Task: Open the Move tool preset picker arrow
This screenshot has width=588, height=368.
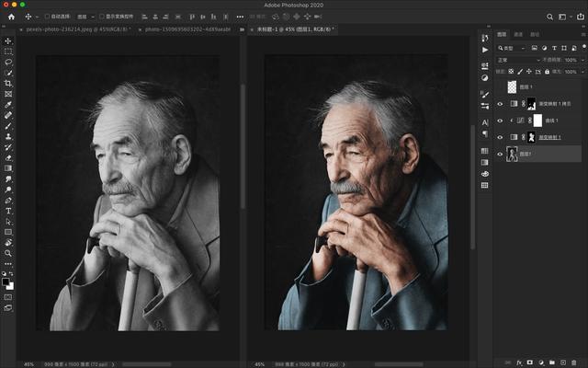Action: point(37,17)
